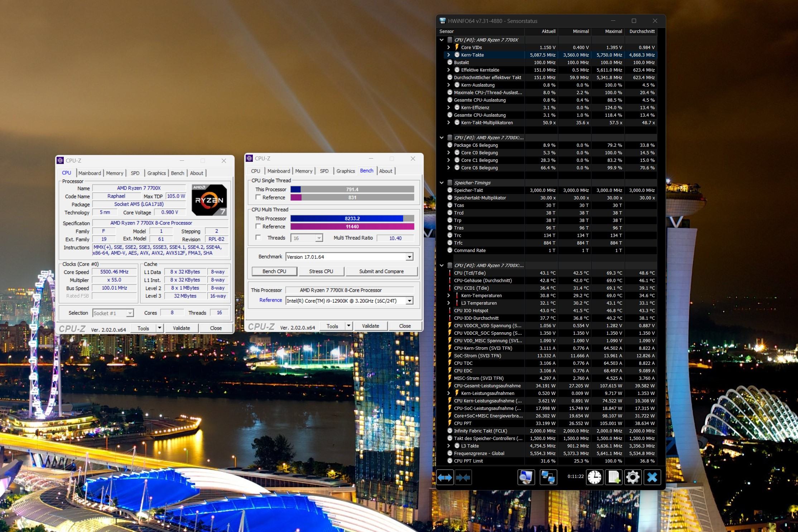Screen dimensions: 798x532
Task: Click the HWiNFO clock reset timer icon
Action: (x=595, y=477)
